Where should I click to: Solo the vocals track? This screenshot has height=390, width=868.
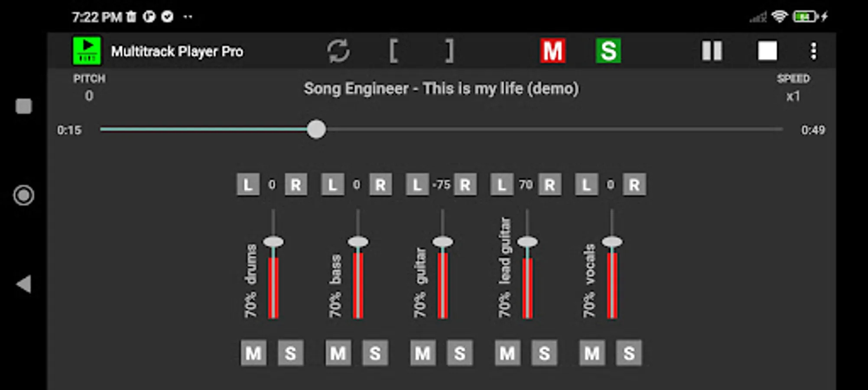(x=629, y=353)
